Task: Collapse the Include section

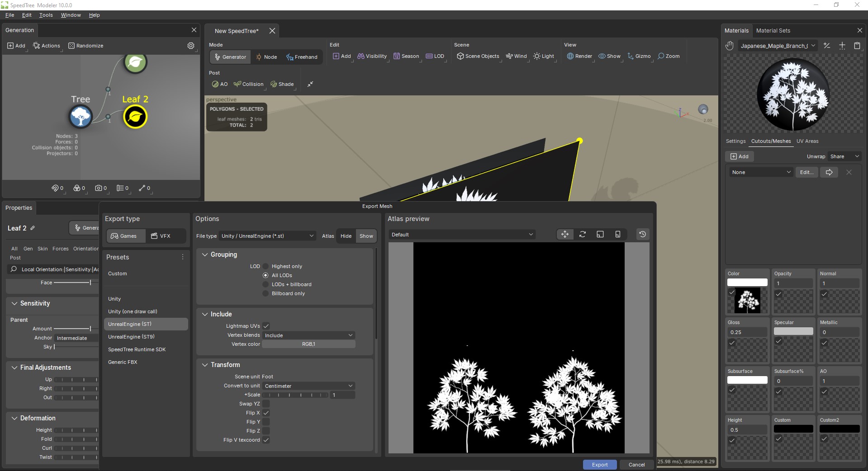Action: tap(205, 314)
